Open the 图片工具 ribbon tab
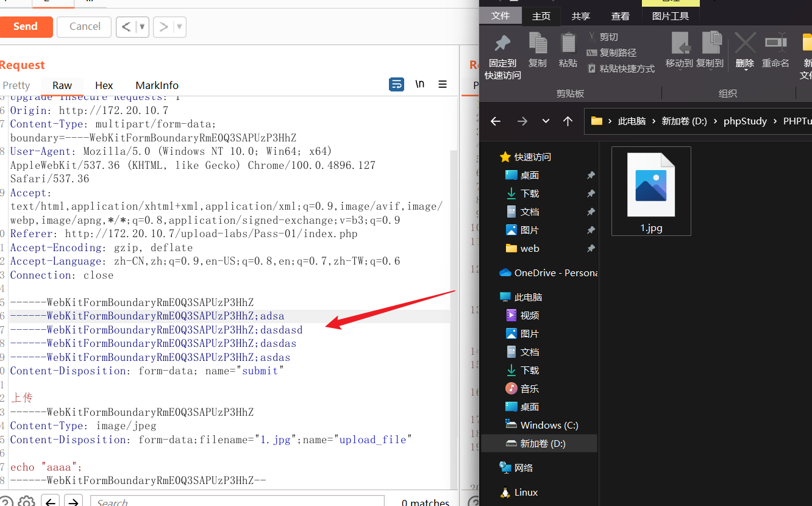The image size is (812, 506). [x=671, y=16]
